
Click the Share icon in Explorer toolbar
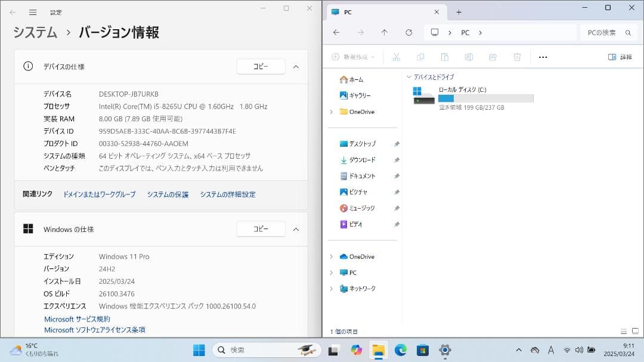[x=493, y=57]
